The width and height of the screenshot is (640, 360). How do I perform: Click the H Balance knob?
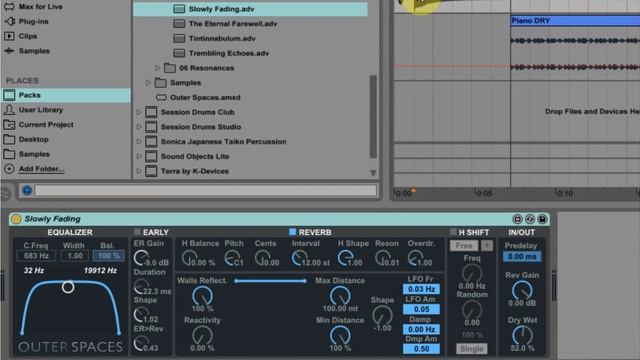click(x=189, y=258)
